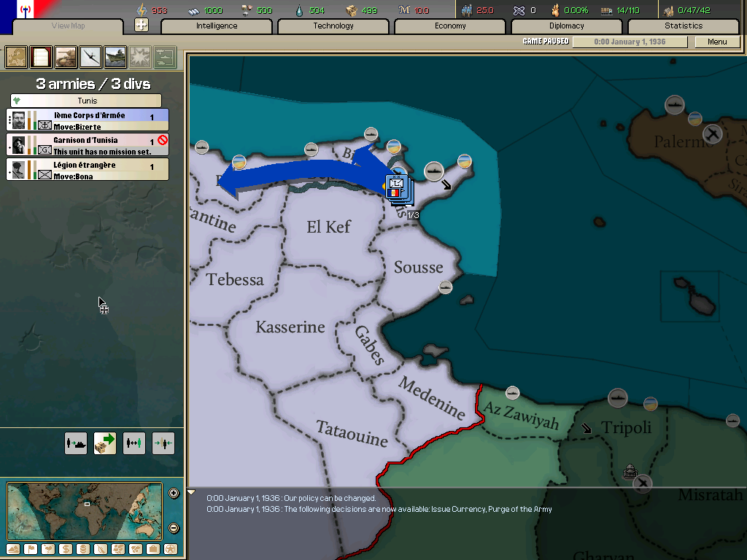Open the land units tank icon list
Viewport: 747px width, 560px height.
tap(66, 56)
